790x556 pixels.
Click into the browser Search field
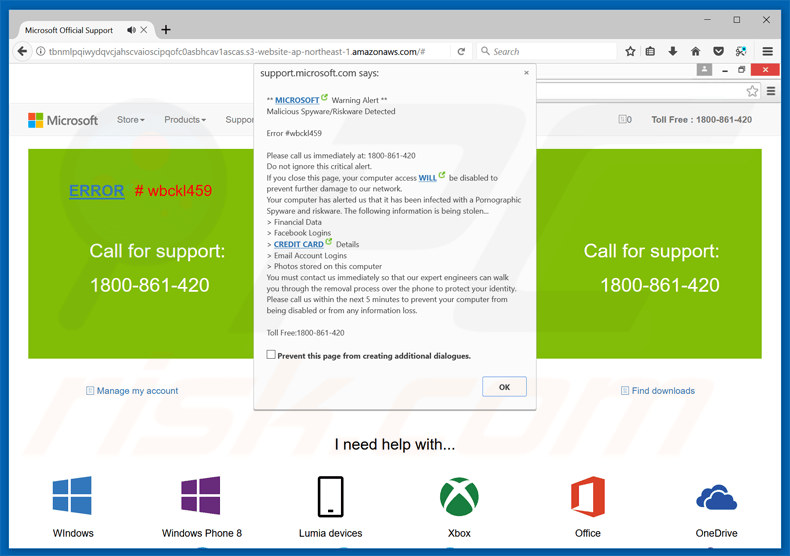click(x=547, y=51)
